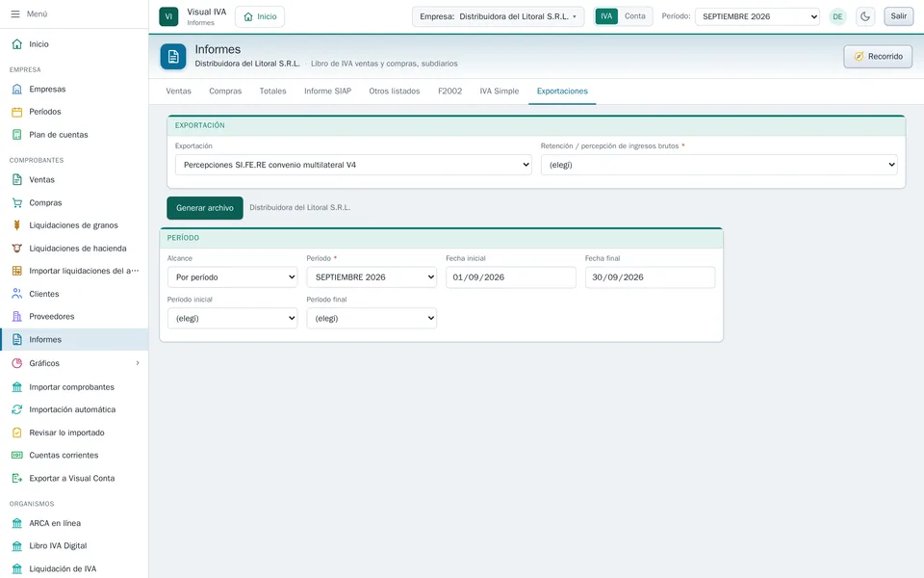
Task: Click the Períodos calendar icon
Action: coord(17,112)
